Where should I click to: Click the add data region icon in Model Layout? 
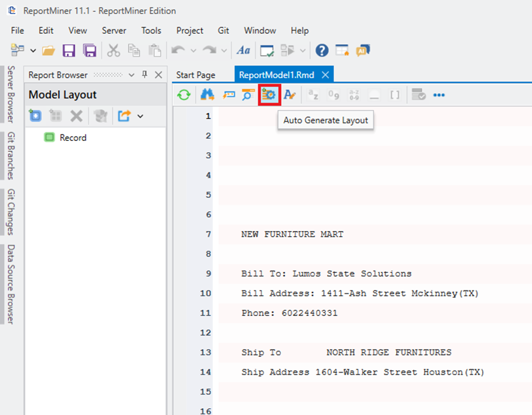pyautogui.click(x=36, y=116)
